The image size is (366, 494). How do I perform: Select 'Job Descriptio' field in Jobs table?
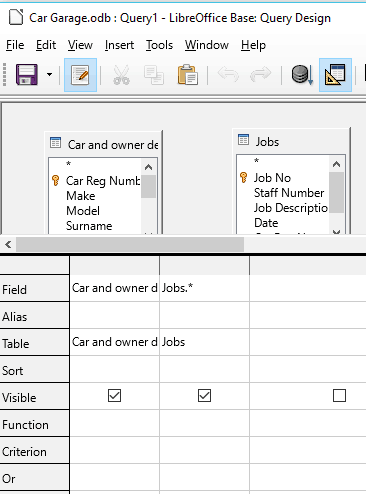(x=291, y=208)
